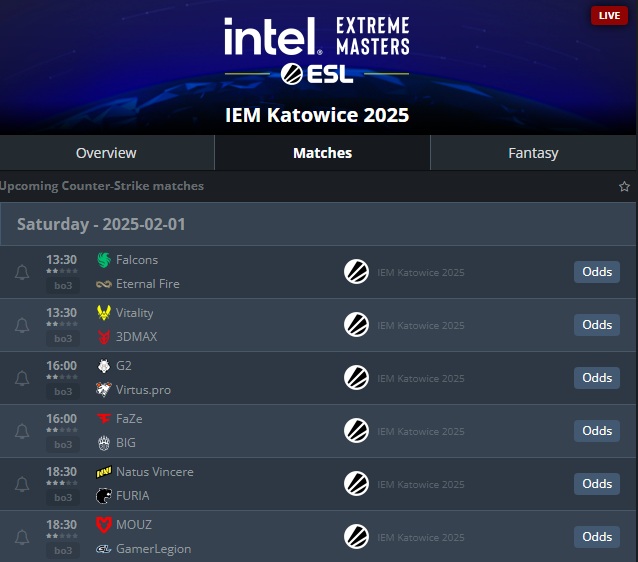Click the FURIA team logo
The image size is (638, 562).
click(104, 496)
